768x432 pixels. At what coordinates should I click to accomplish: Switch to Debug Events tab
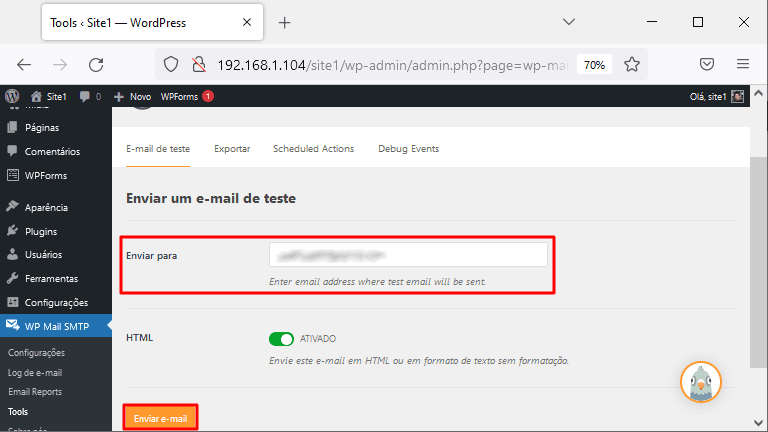[x=408, y=149]
